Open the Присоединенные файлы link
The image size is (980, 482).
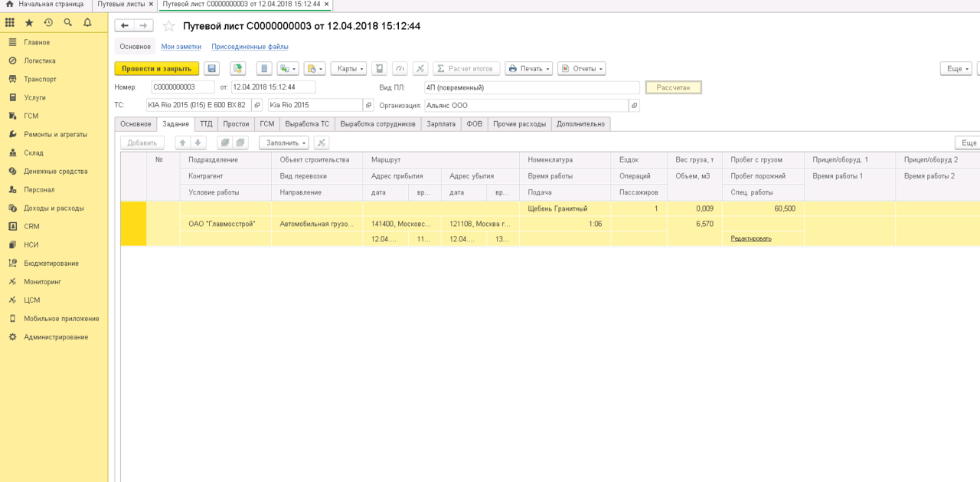click(x=250, y=47)
